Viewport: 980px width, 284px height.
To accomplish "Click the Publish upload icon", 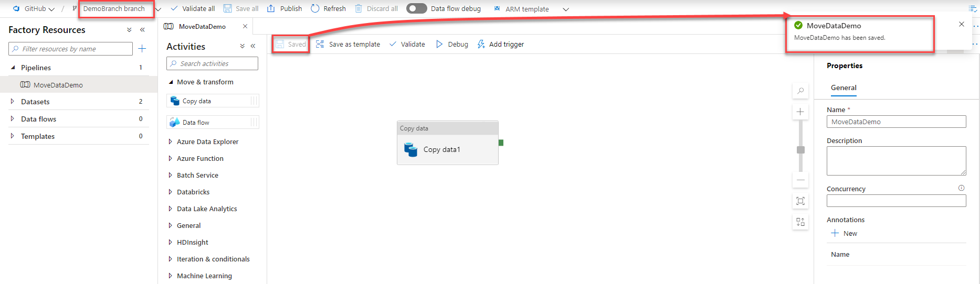I will click(271, 8).
